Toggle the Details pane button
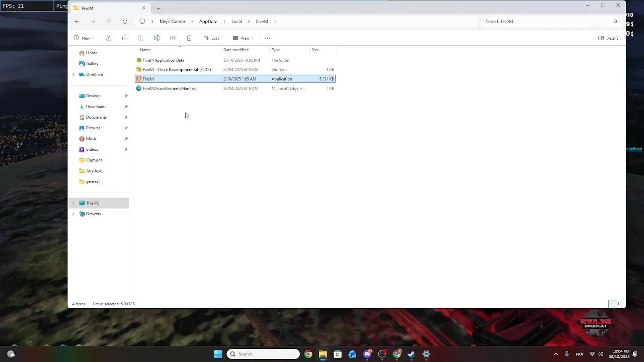The image size is (644, 362). click(608, 38)
